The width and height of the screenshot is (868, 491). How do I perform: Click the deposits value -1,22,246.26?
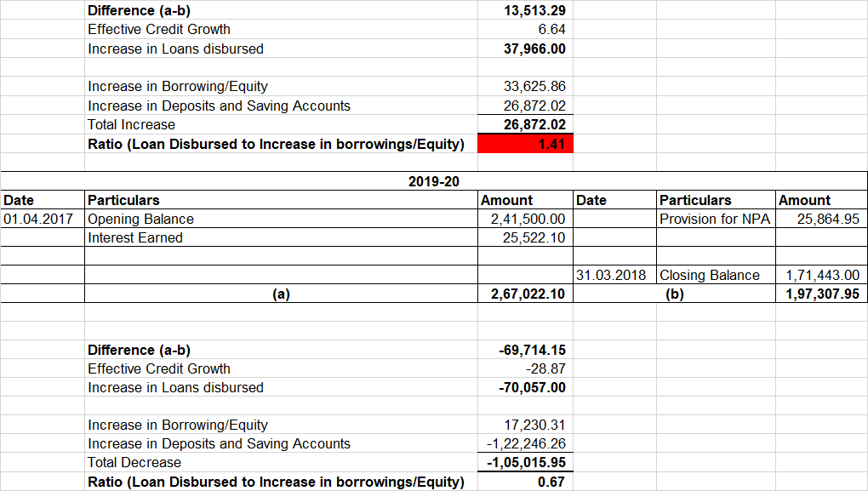(525, 443)
